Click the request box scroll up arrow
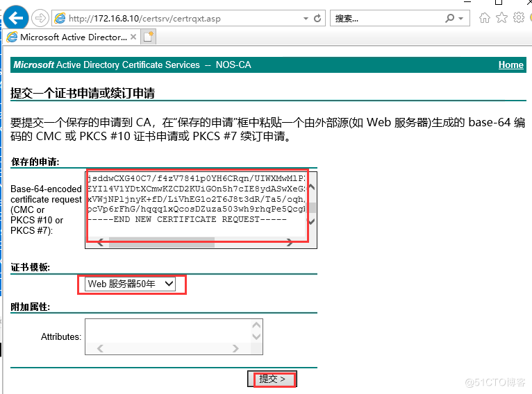The height and width of the screenshot is (394, 532). point(312,187)
